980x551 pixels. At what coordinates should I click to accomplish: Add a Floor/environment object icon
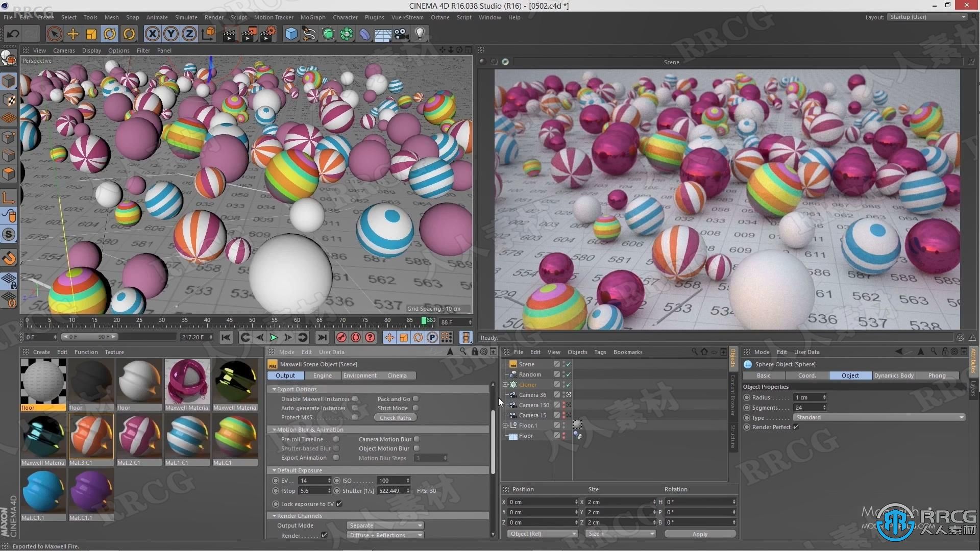coord(383,34)
